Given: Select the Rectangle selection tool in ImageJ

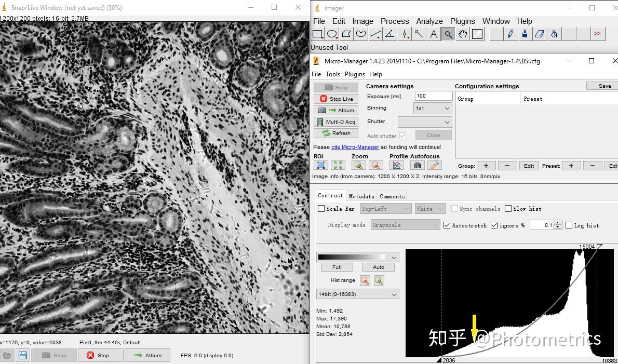Looking at the screenshot, I should 317,34.
